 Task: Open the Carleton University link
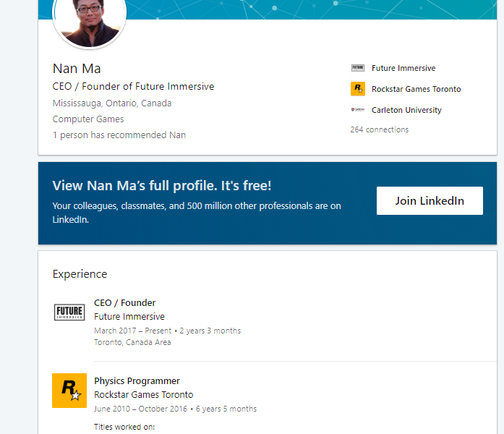[x=406, y=110]
